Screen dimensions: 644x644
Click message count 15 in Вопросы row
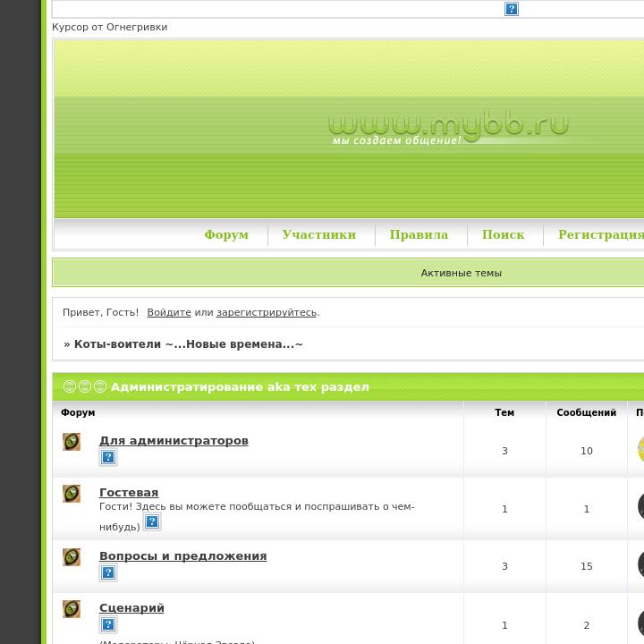[x=587, y=566]
